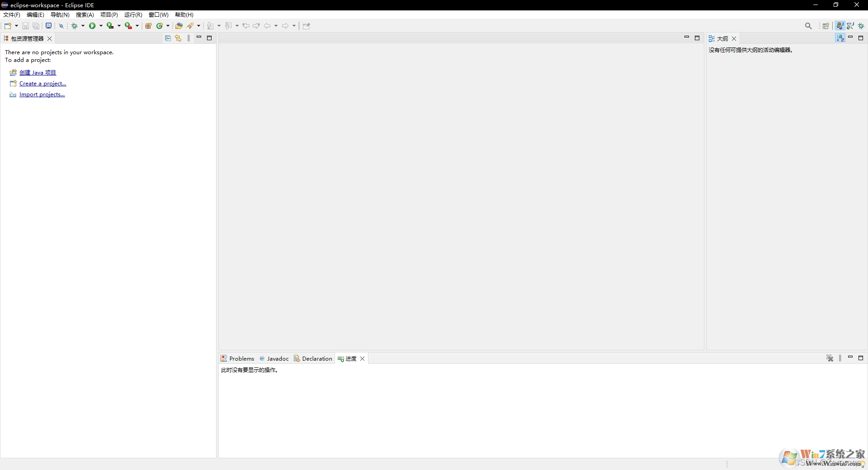The image size is (868, 470).
Task: Switch to the Declaration tab
Action: click(313, 358)
